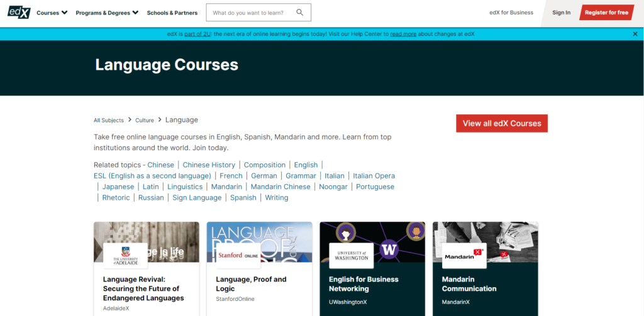The height and width of the screenshot is (316, 644).
Task: Click the 'Language Courses' page heading
Action: 167,65
